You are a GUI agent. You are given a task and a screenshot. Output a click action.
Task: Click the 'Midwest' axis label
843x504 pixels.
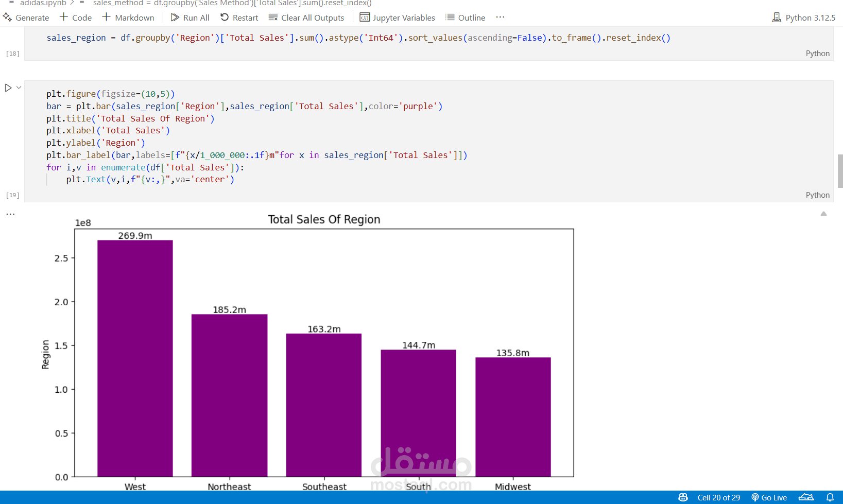coord(513,486)
